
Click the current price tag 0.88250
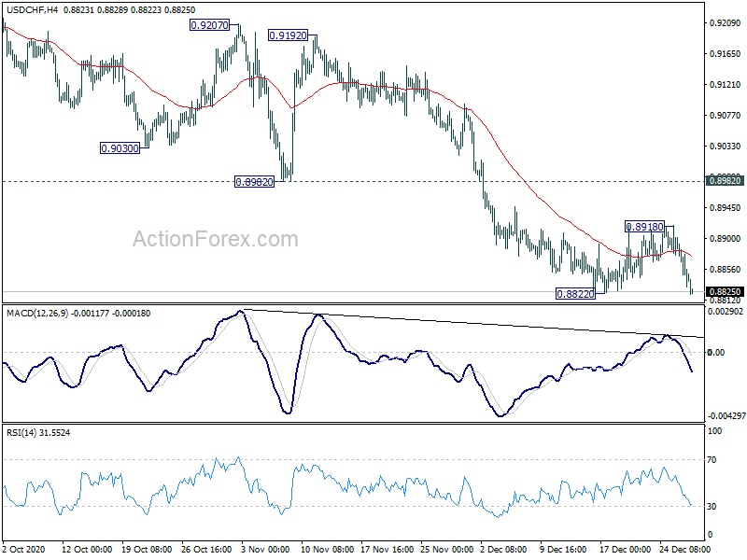pyautogui.click(x=725, y=291)
